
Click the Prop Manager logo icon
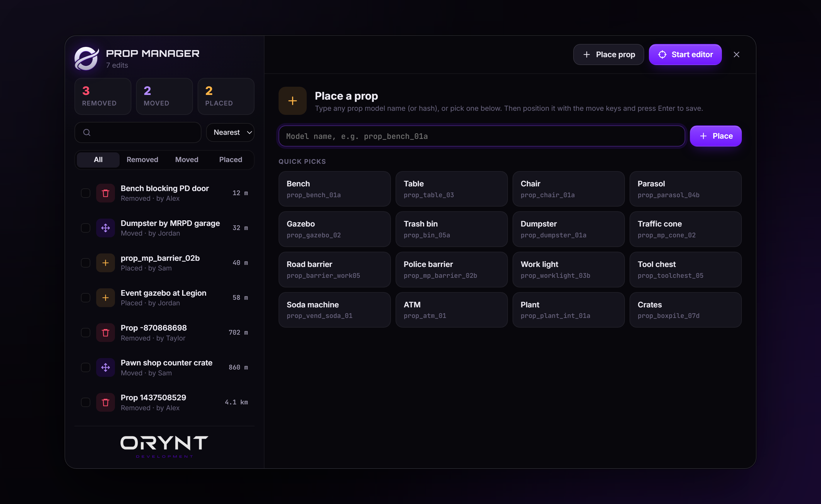pyautogui.click(x=86, y=58)
